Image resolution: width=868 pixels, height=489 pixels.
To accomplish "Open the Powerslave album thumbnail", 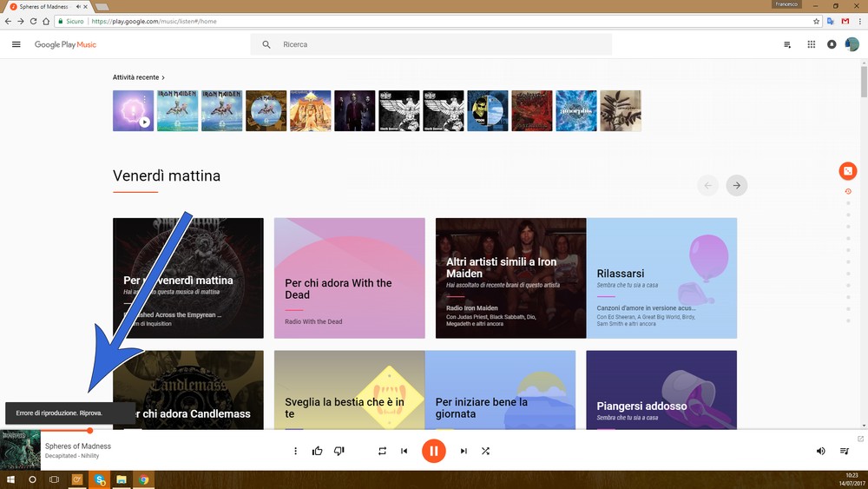I will (x=311, y=111).
